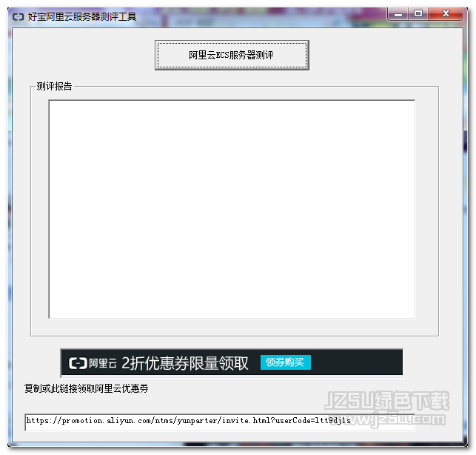The height and width of the screenshot is (455, 476).
Task: Open the 2折优惠券限量领取 banner
Action: coord(232,362)
